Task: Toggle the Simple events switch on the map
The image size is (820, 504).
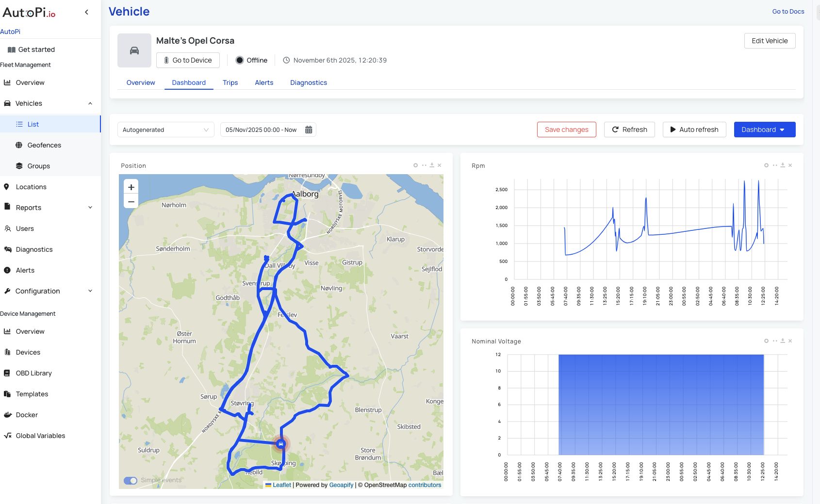Action: [x=131, y=480]
